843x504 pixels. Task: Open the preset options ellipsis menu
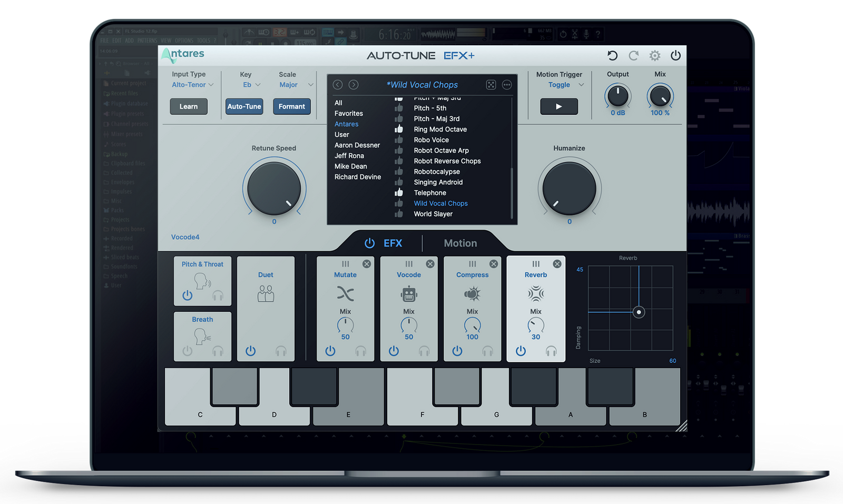pos(507,85)
